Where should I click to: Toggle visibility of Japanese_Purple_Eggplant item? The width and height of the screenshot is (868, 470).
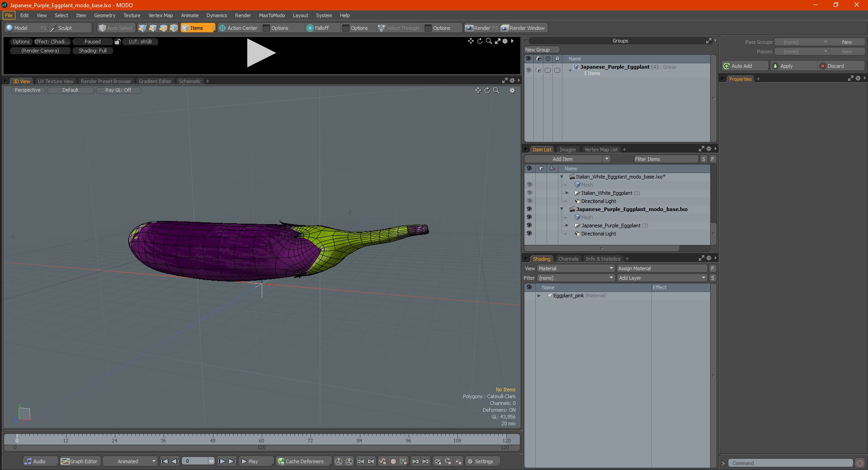(x=529, y=226)
